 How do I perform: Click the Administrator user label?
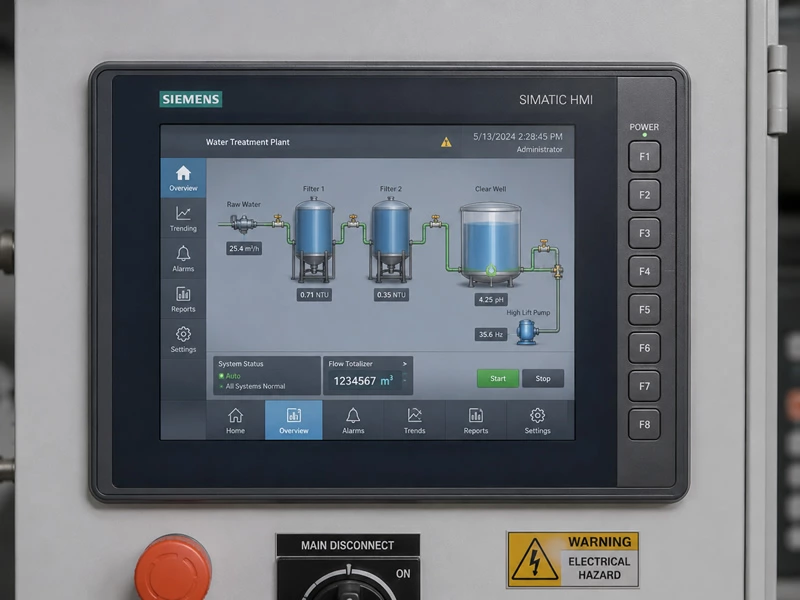(x=539, y=149)
